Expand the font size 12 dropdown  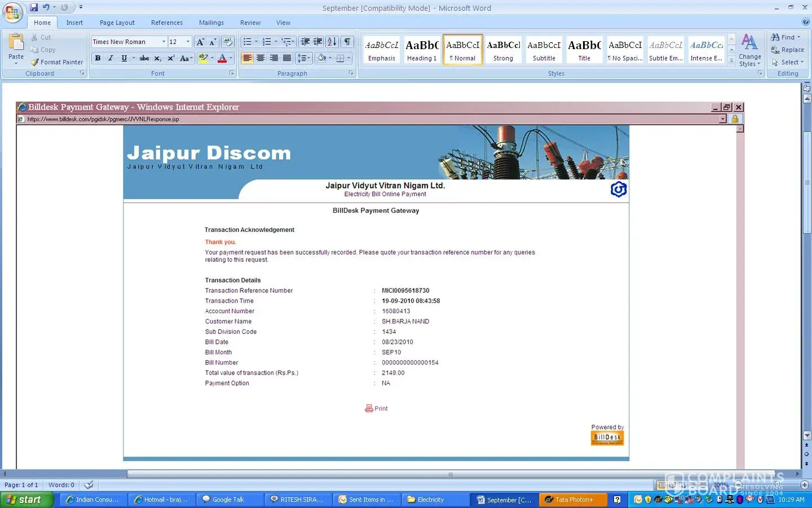pos(188,42)
